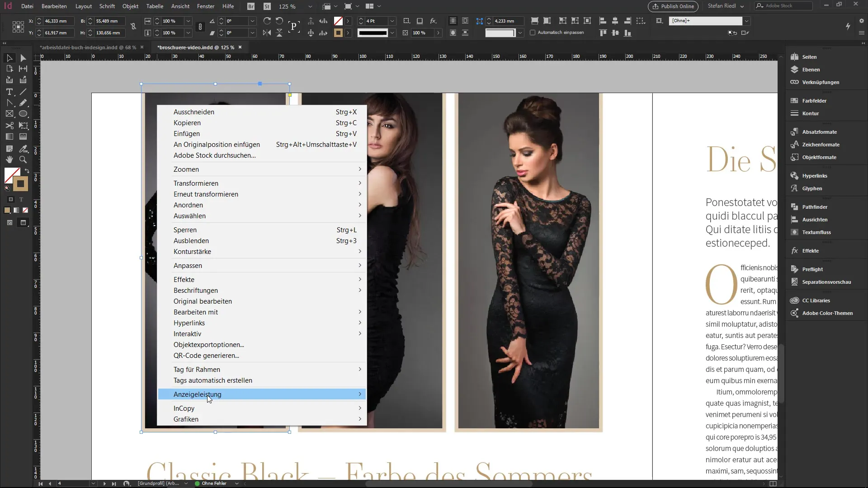
Task: Open the Verknüpfungen panel
Action: pos(821,82)
